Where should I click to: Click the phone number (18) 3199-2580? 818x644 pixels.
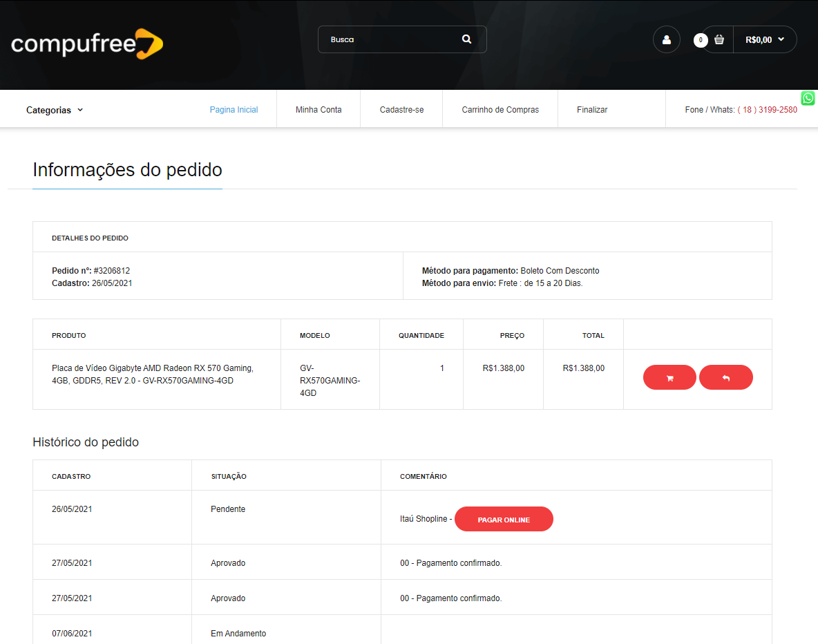coord(767,110)
